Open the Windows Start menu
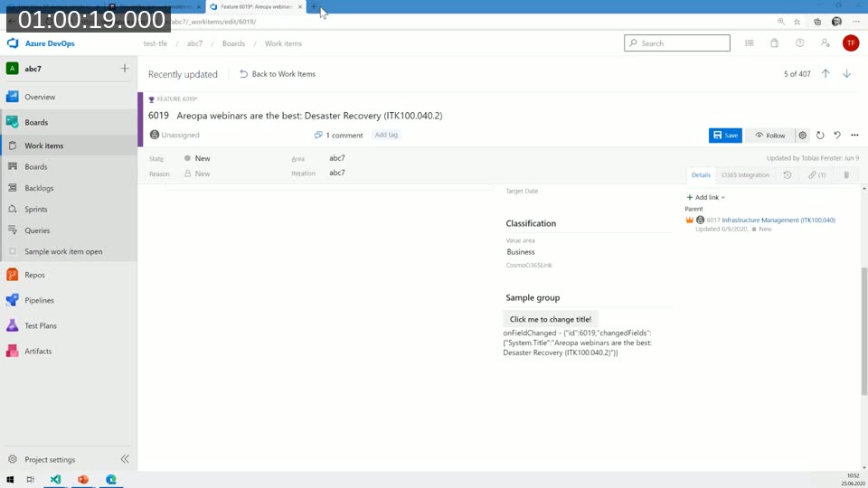Image resolution: width=868 pixels, height=488 pixels. click(x=10, y=480)
